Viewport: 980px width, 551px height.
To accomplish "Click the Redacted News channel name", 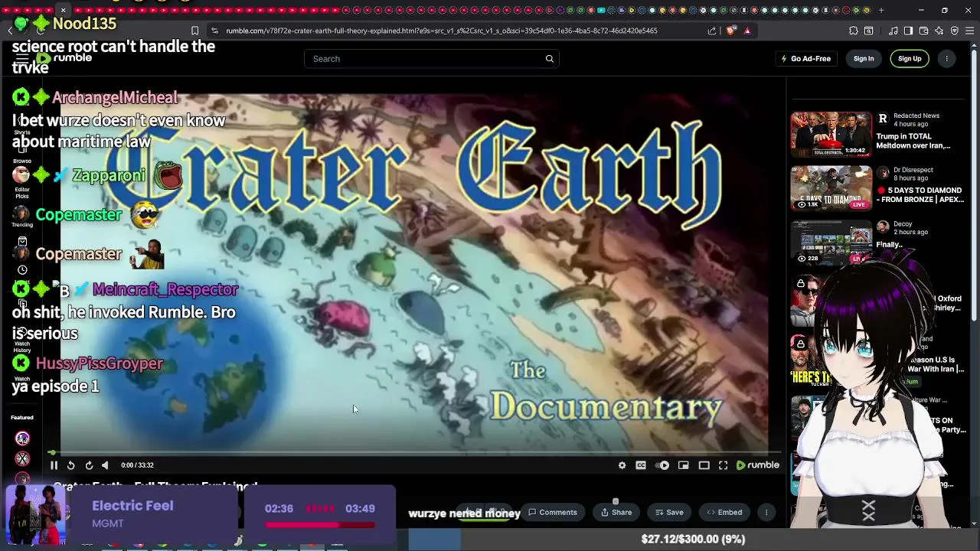I will tap(916, 116).
